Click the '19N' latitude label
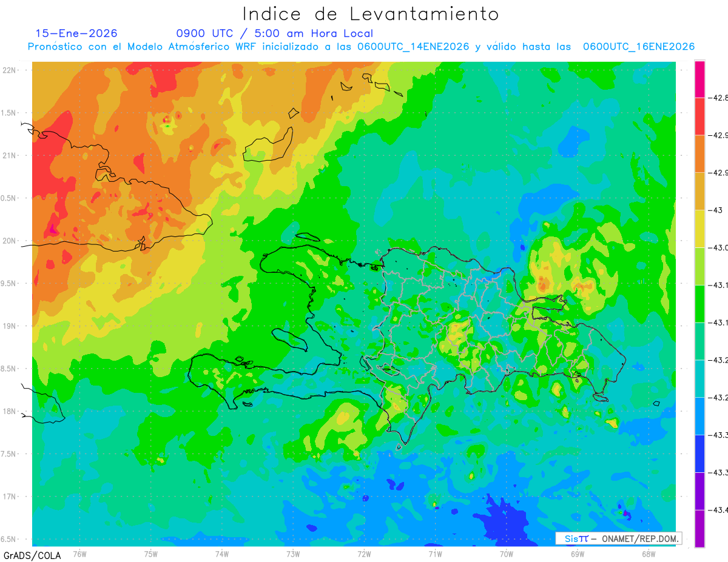Image resolution: width=728 pixels, height=562 pixels. tap(10, 326)
